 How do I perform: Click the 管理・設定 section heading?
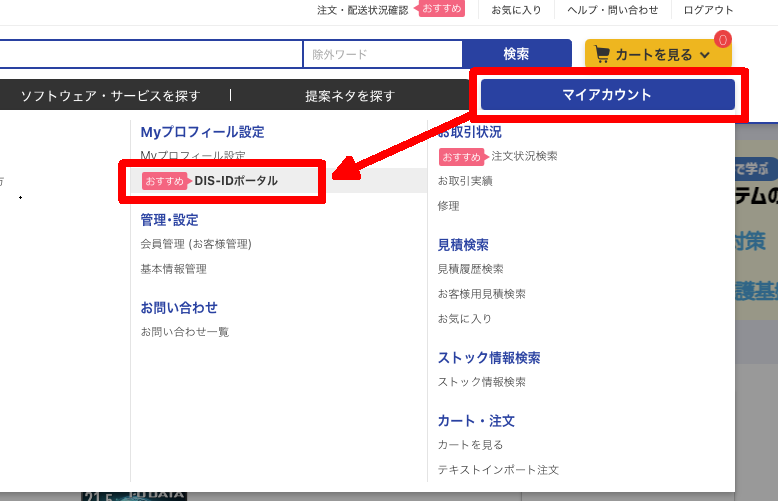coord(170,220)
